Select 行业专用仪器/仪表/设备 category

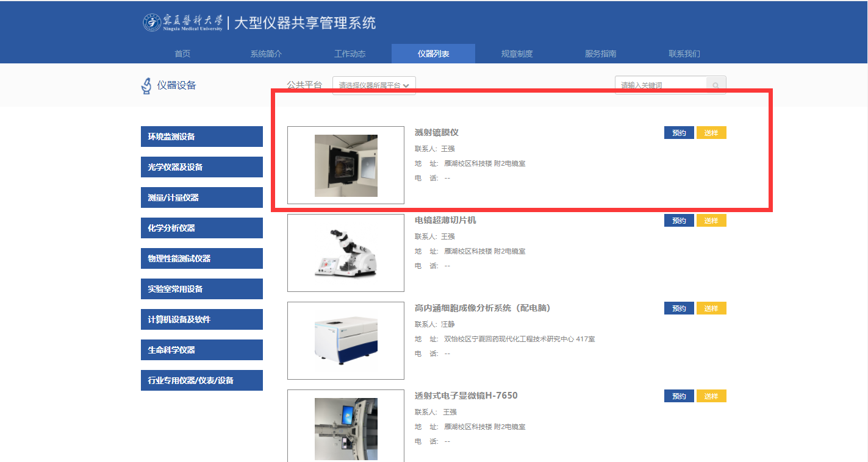coord(202,380)
